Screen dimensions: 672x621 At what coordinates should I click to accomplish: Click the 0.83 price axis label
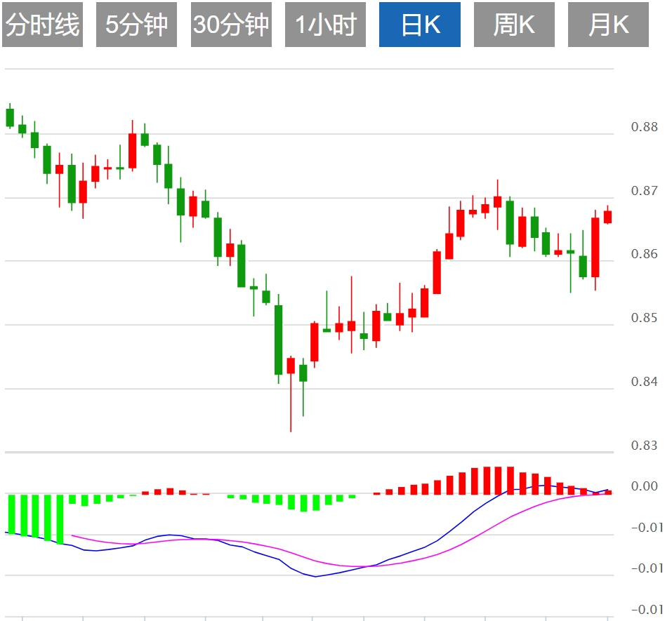click(x=645, y=445)
